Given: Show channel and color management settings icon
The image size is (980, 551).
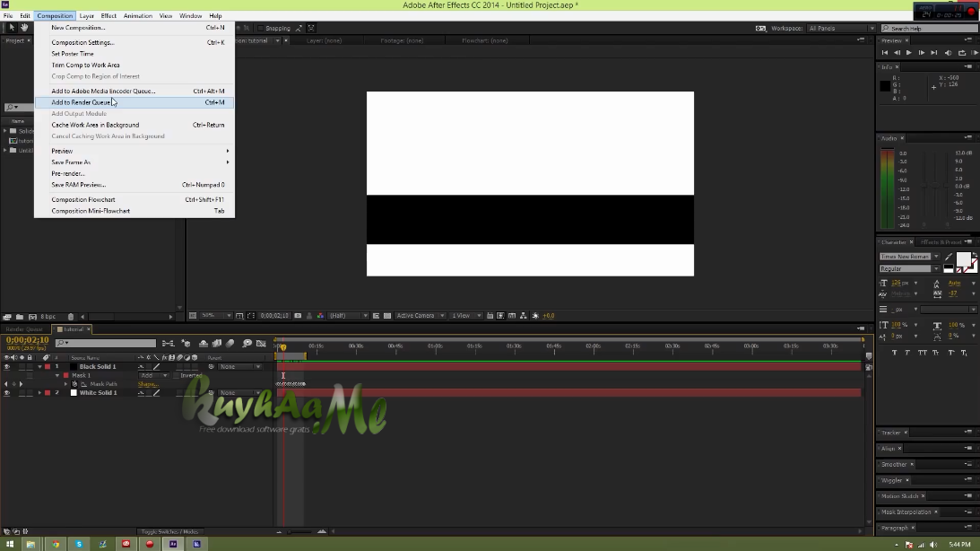Looking at the screenshot, I should pos(320,316).
